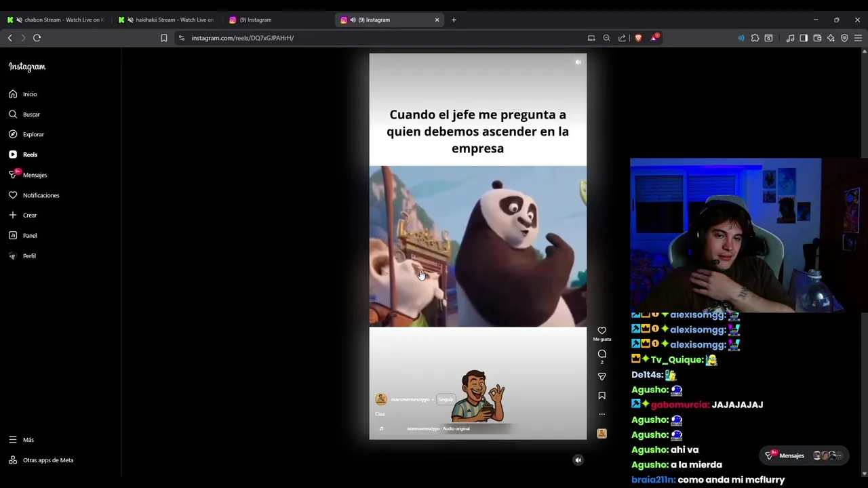Image resolution: width=868 pixels, height=488 pixels.
Task: Open Brave Shields lion icon
Action: point(638,38)
